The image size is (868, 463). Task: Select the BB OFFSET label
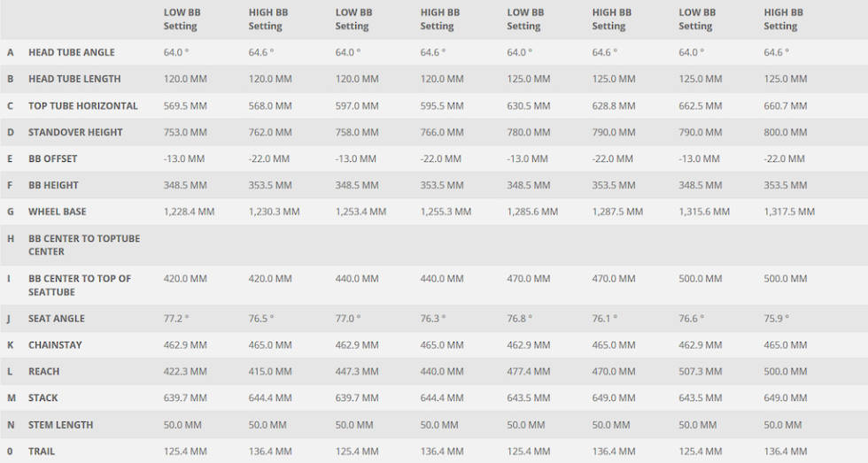pyautogui.click(x=52, y=158)
